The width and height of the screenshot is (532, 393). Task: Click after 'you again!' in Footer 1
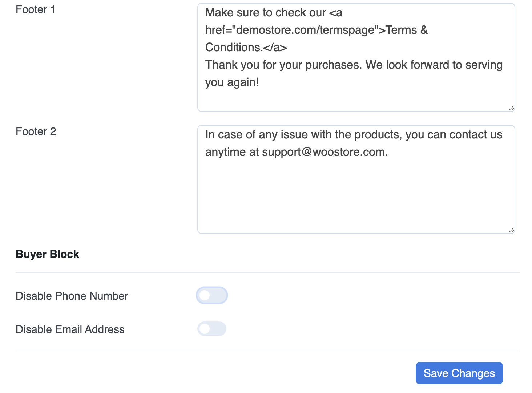[x=261, y=82]
